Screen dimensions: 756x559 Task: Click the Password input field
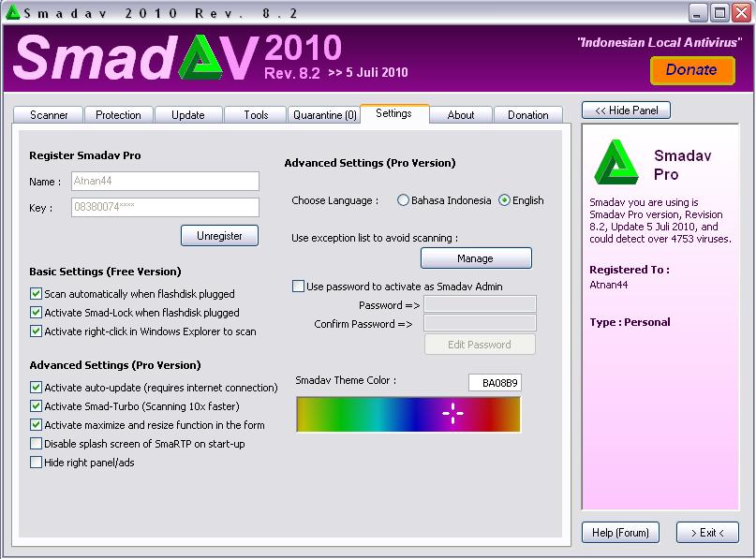pyautogui.click(x=480, y=304)
